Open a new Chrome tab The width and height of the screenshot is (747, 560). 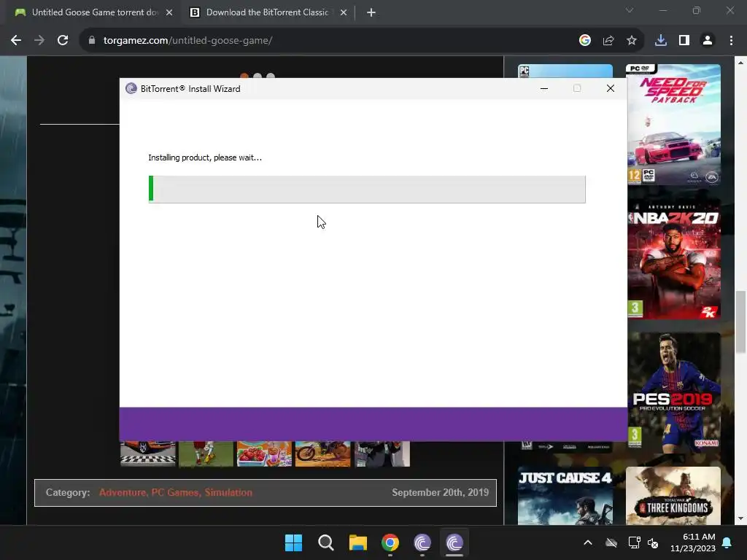371,13
